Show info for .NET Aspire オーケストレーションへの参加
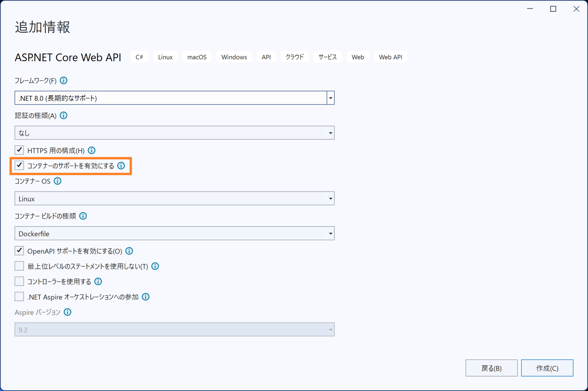 click(x=146, y=297)
